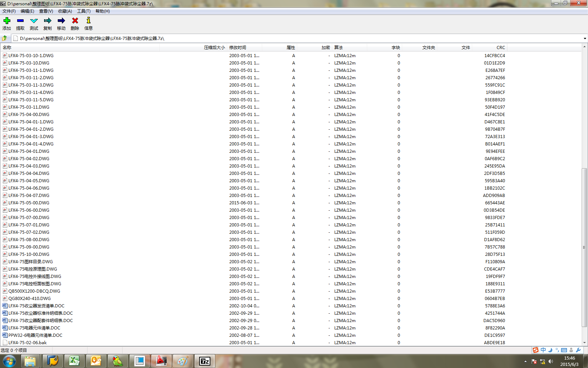The image size is (588, 368).
Task: Click the 7z taskbar button
Action: click(205, 361)
